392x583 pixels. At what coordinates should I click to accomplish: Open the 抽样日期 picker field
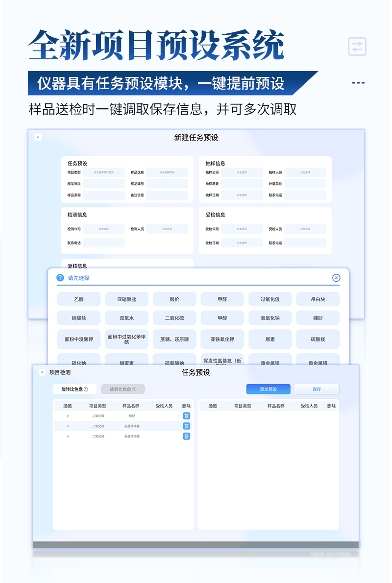pos(242,195)
